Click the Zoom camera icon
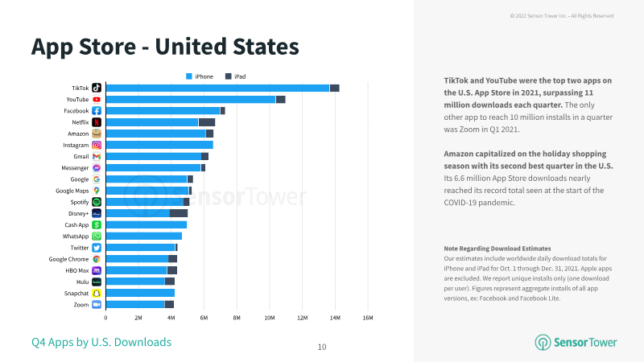Viewport: 644px width, 362px height. click(x=97, y=305)
